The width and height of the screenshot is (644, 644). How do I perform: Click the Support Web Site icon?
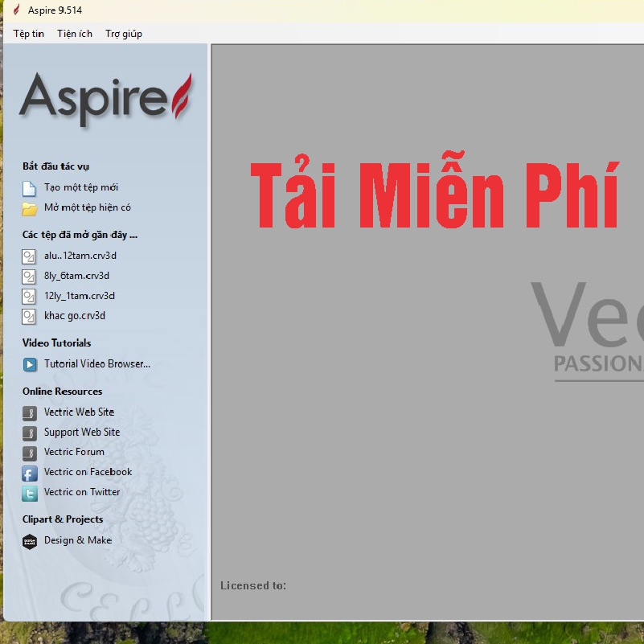tap(29, 432)
